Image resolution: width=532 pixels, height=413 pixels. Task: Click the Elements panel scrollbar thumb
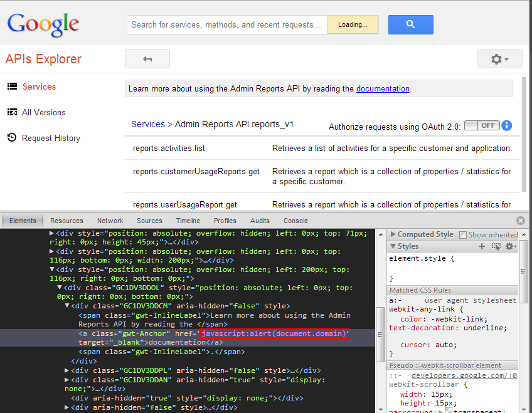[380, 335]
